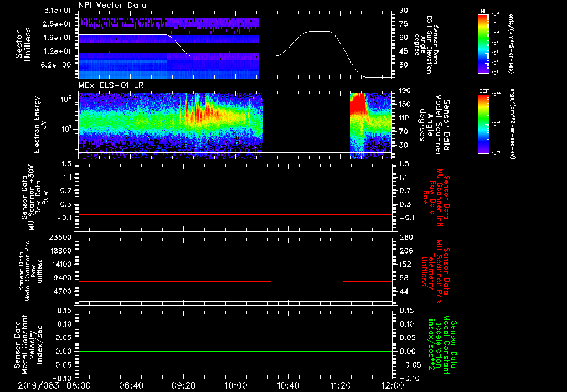Click the 1.2e+01 sector tick value
567x392 pixels.
57,51
